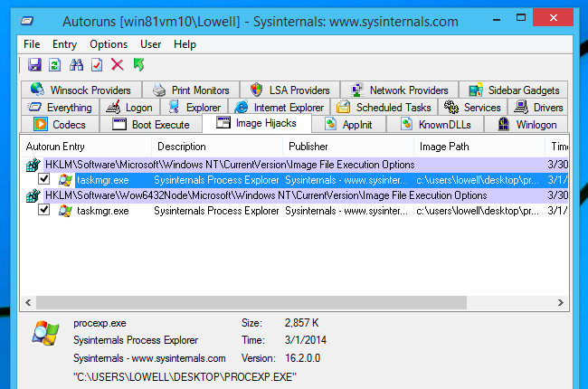
Task: Click the C:\USERS\LOWELL\DESKTOP\PROCEXP.EXE path text
Action: [x=185, y=376]
